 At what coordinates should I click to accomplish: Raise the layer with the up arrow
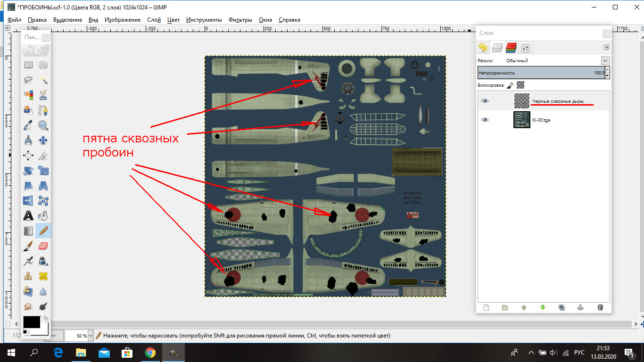point(524,307)
